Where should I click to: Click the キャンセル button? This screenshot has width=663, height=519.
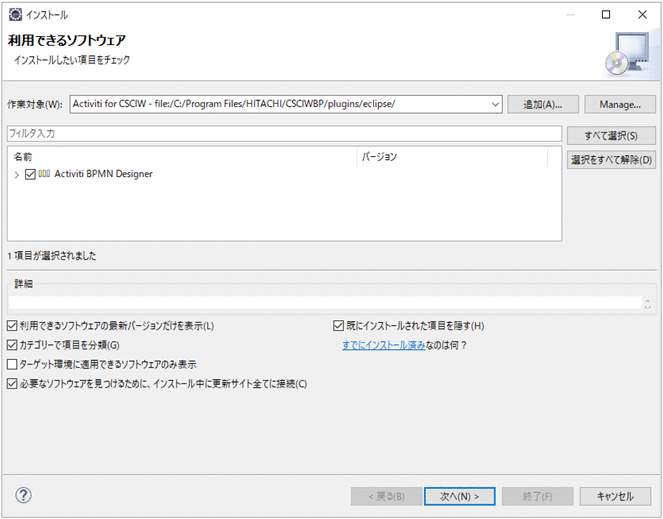(615, 496)
